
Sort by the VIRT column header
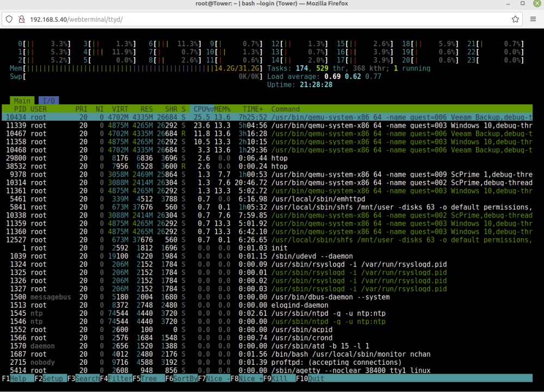[x=120, y=109]
